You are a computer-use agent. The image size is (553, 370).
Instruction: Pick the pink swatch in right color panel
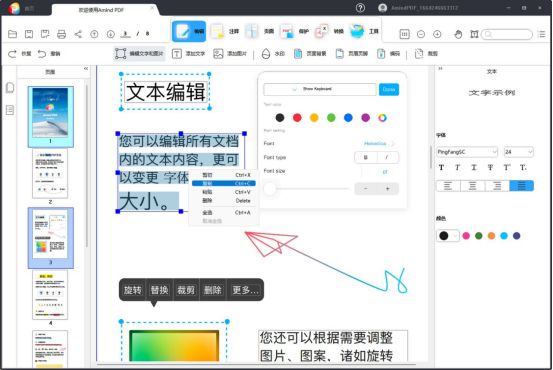coord(466,236)
